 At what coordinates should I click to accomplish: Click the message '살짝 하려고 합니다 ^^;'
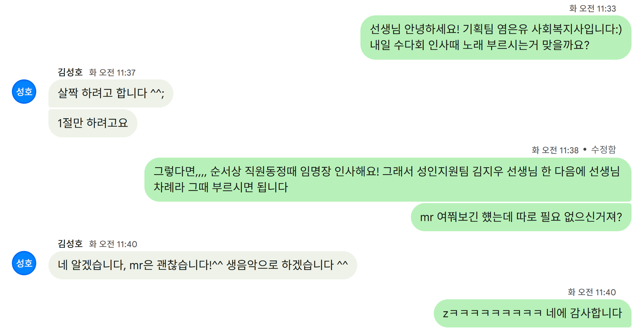pos(111,93)
